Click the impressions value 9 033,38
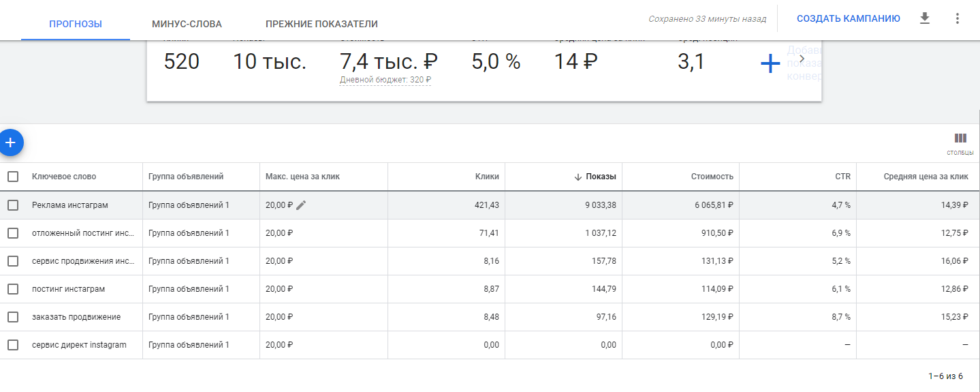 pyautogui.click(x=600, y=205)
